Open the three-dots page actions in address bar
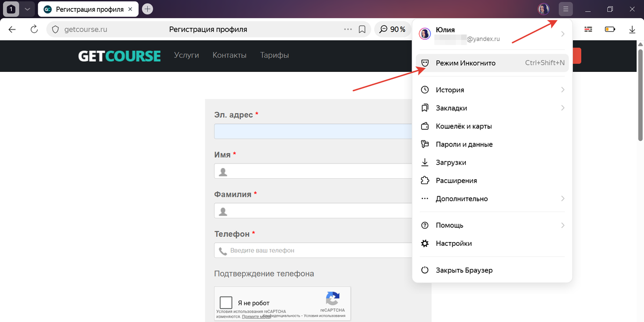Screen dimensions: 644x322 pos(348,30)
